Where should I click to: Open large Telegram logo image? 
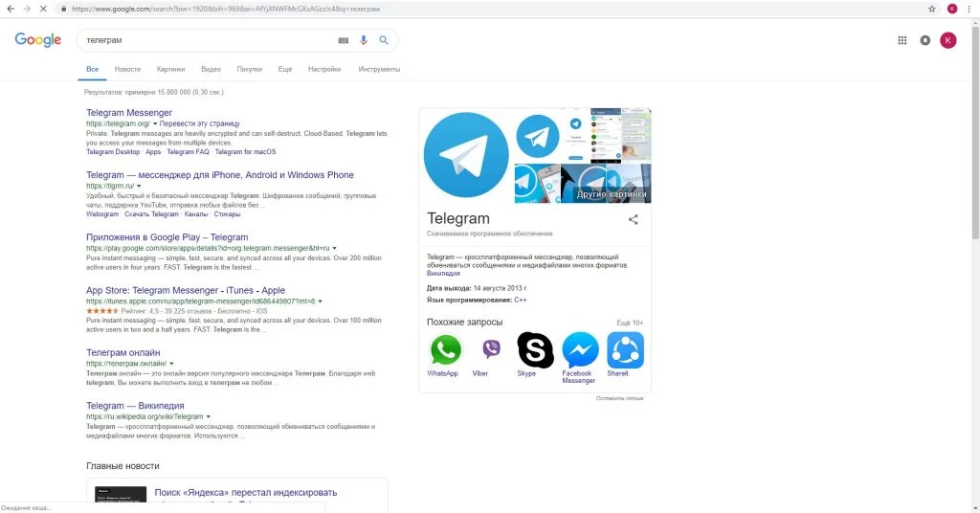[x=466, y=155]
